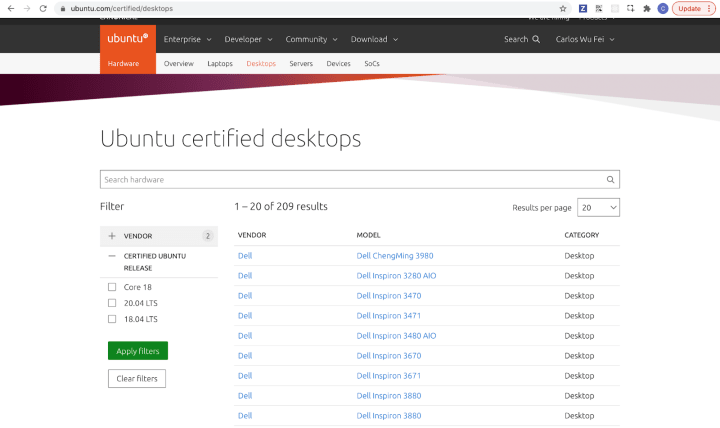Click the CATEGORY column header

(582, 235)
